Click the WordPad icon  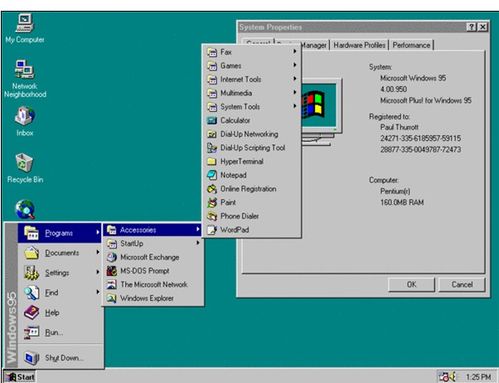click(212, 230)
